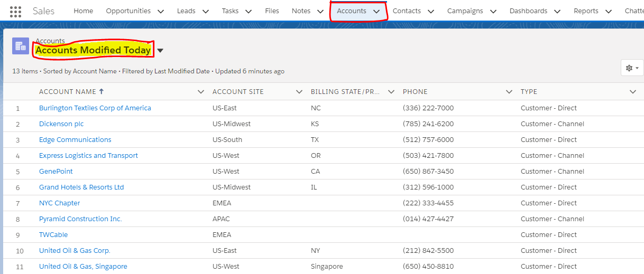
Task: Open the Type column dropdown chevron
Action: pyautogui.click(x=633, y=92)
